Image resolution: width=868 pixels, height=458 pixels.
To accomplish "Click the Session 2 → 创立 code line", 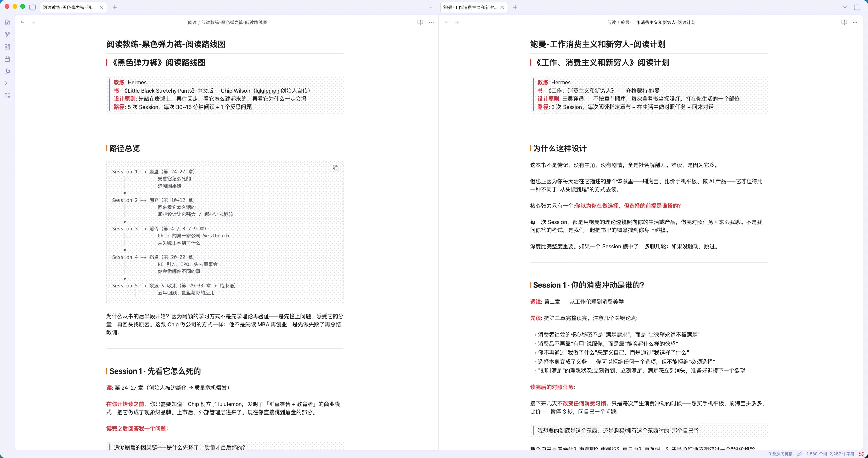I will [x=154, y=200].
